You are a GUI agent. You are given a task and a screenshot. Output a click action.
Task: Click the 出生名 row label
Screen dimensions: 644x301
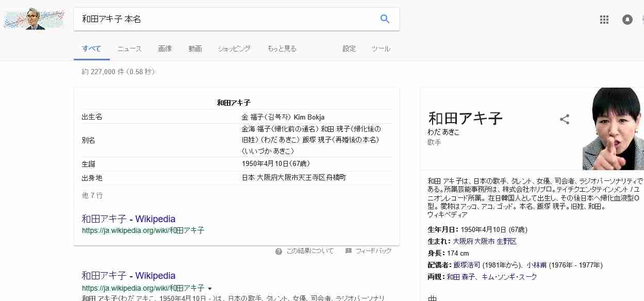[x=92, y=117]
